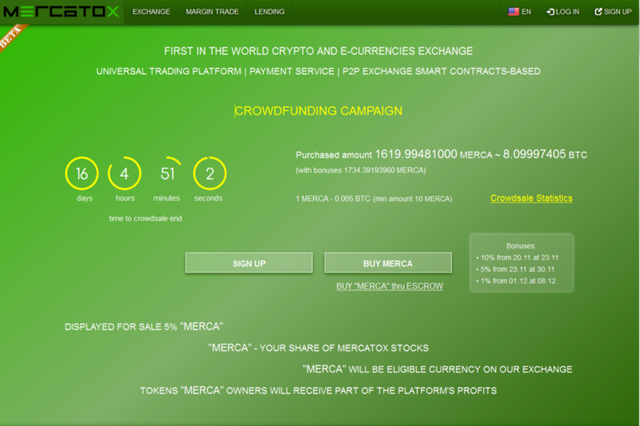Screen dimensions: 640x426
Task: Click Displayed for sale 5% "MERCA" text
Action: [144, 326]
